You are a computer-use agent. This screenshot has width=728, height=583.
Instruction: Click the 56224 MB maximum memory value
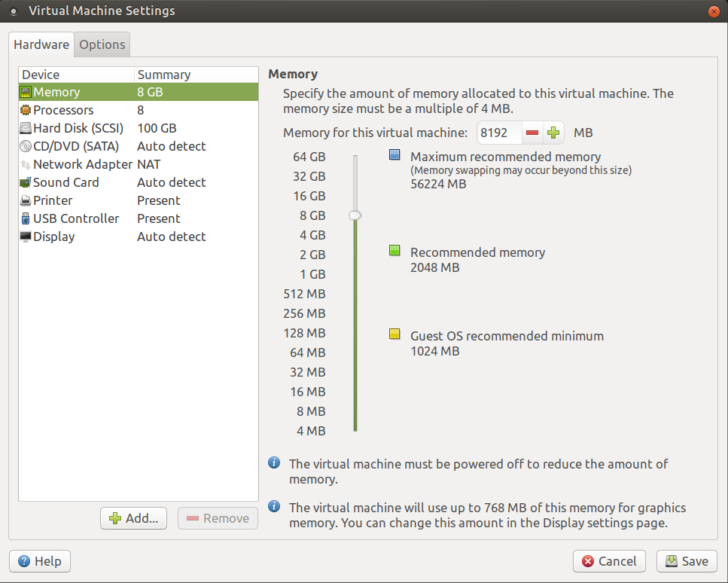click(x=438, y=184)
